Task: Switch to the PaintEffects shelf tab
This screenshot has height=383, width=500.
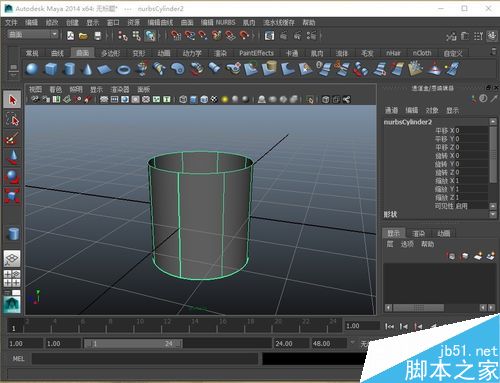Action: [x=256, y=53]
